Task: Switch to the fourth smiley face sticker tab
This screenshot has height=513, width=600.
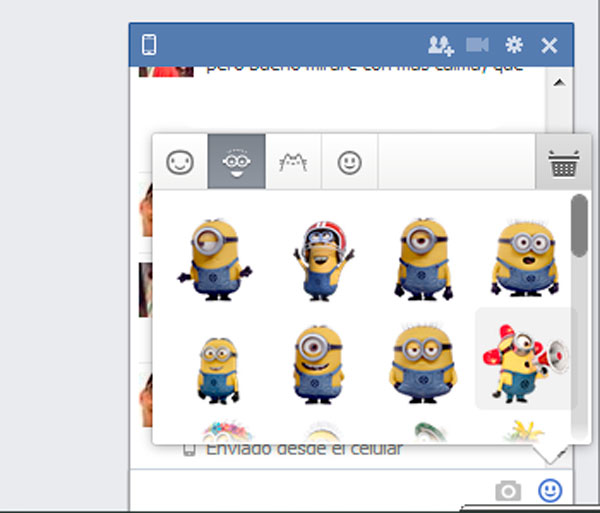Action: click(349, 163)
